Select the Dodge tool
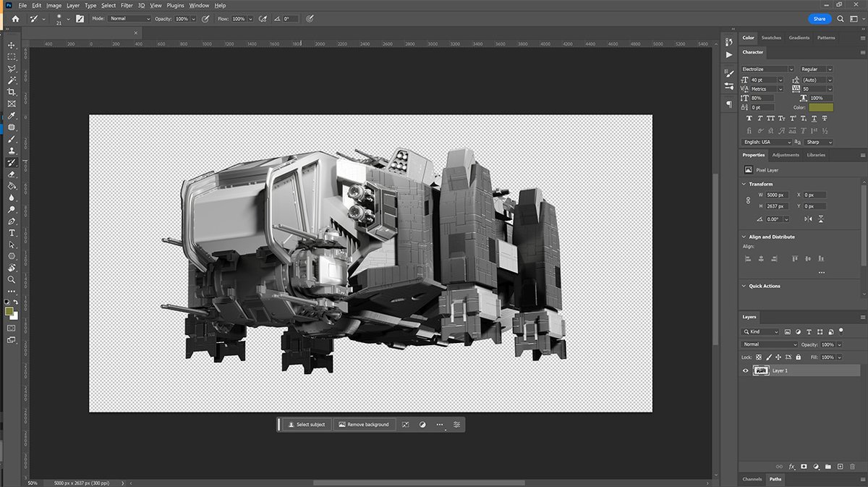Image resolution: width=868 pixels, height=487 pixels. click(x=12, y=209)
